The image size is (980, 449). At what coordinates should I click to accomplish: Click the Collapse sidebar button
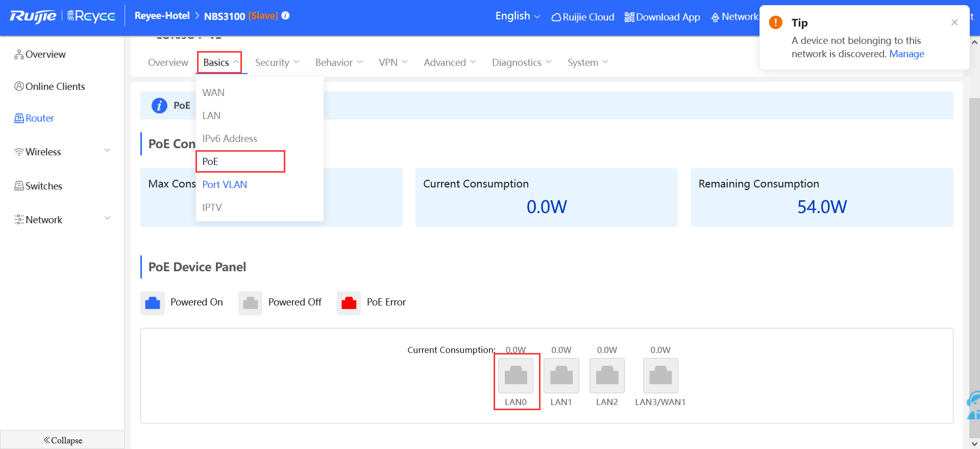(62, 440)
